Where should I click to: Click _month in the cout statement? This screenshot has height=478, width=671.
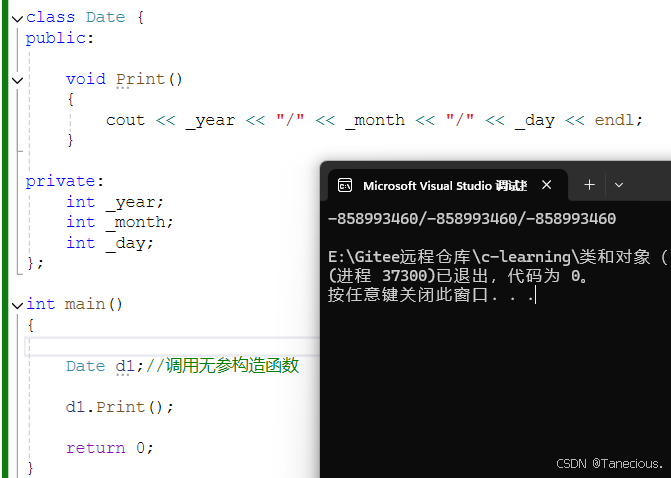click(375, 120)
